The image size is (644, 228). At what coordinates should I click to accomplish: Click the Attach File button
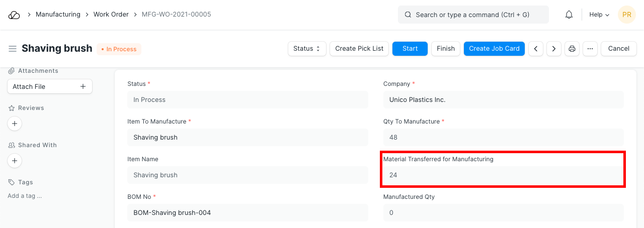[x=49, y=86]
